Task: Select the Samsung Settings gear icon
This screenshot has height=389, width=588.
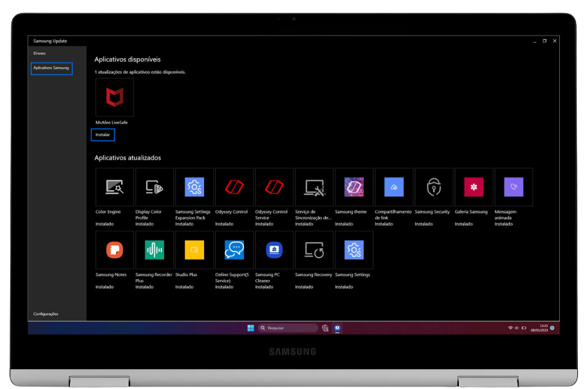Action: click(x=354, y=250)
